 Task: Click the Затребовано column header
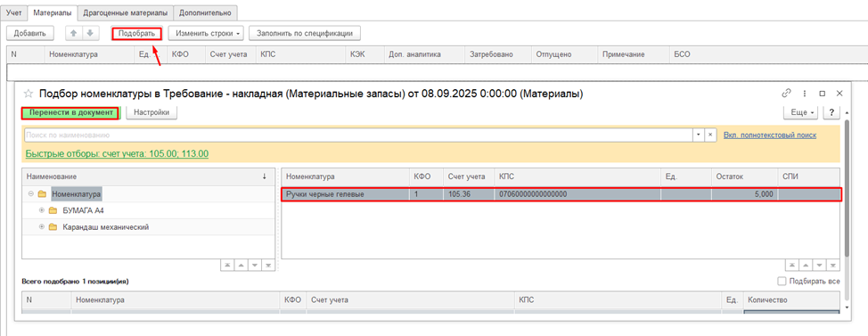pyautogui.click(x=497, y=54)
